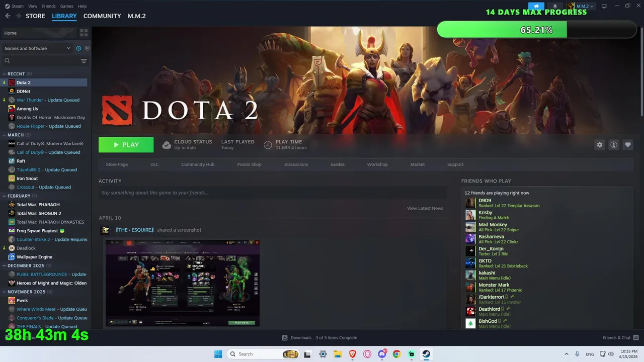Screen dimensions: 644x362
Task: Open Windows Start button
Action: tap(218, 354)
